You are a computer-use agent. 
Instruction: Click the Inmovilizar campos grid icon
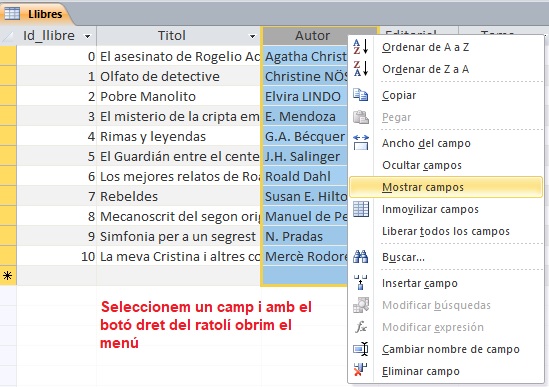coord(361,209)
